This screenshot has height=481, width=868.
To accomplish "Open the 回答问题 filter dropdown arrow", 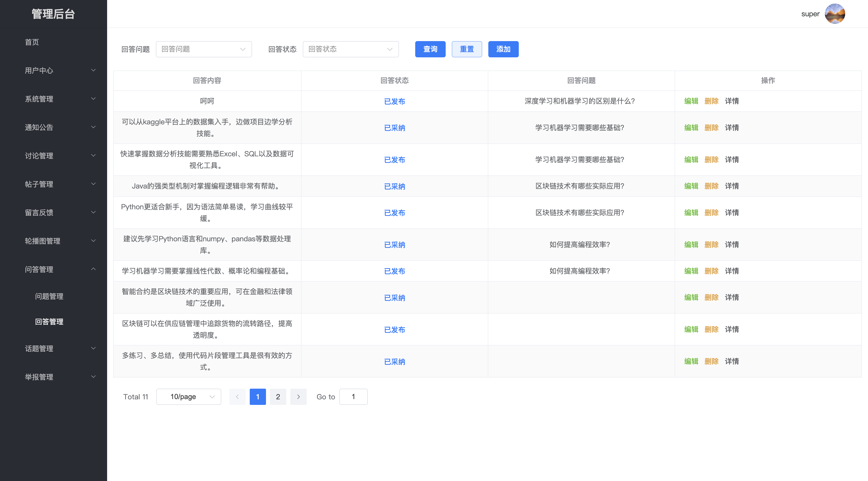I will (x=243, y=49).
